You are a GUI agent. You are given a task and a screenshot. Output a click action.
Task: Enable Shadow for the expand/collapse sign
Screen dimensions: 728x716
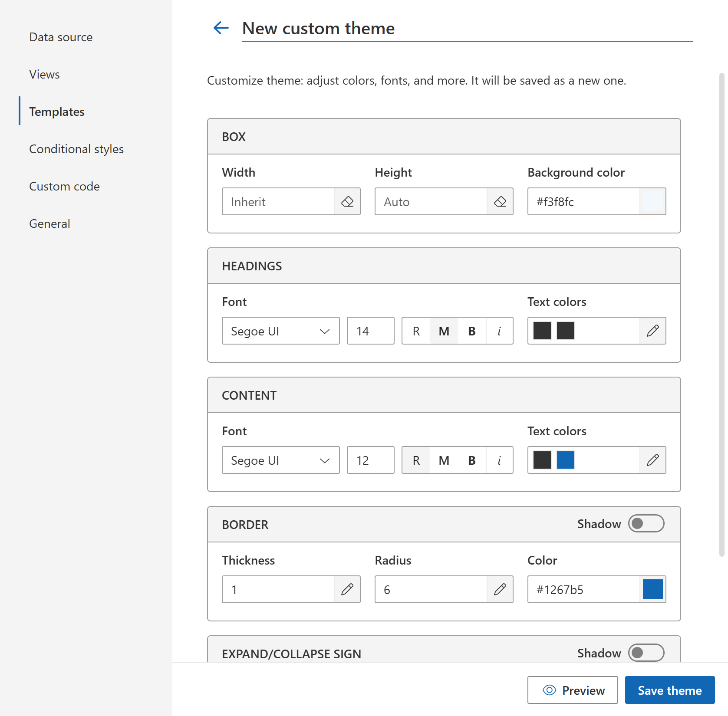646,653
